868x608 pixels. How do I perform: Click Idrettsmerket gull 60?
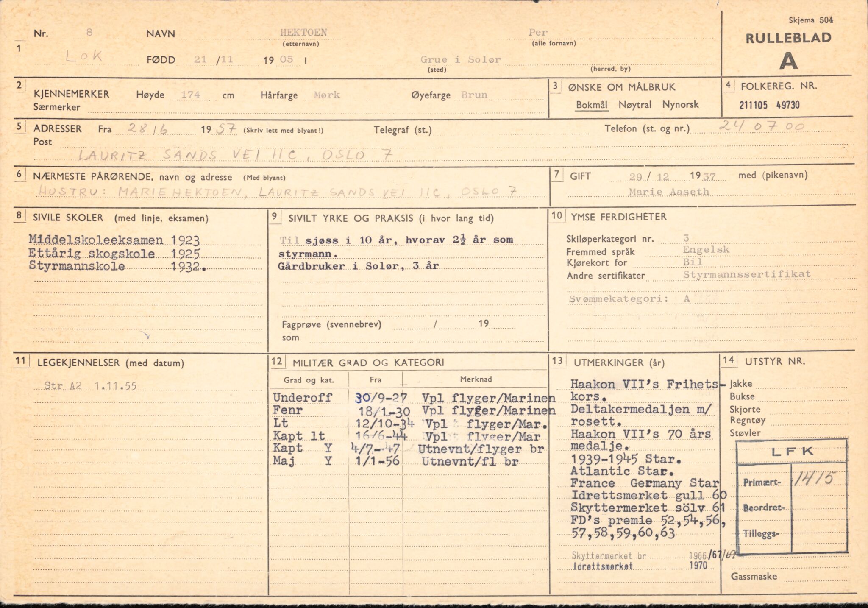[x=649, y=496]
